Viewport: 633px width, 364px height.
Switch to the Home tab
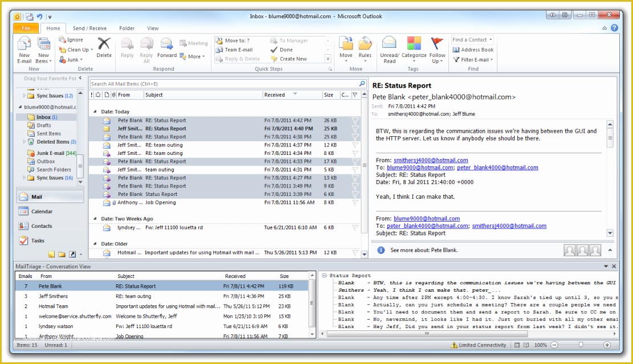[x=53, y=28]
